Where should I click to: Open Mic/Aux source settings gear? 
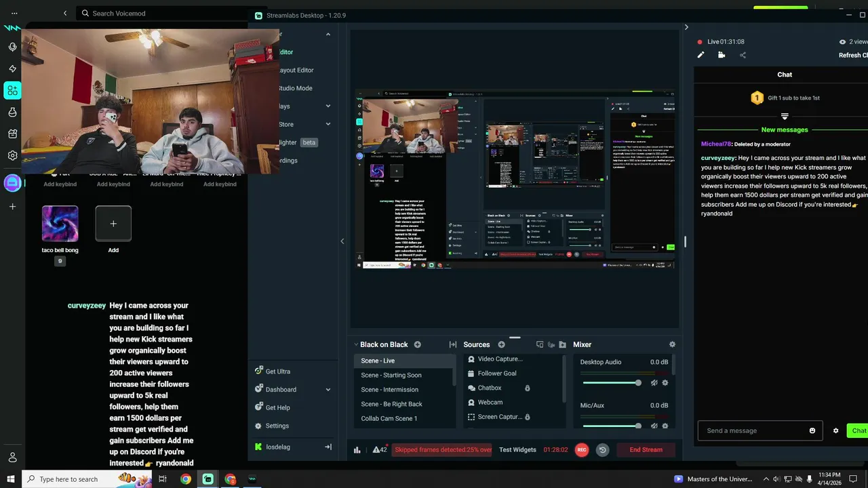(665, 426)
